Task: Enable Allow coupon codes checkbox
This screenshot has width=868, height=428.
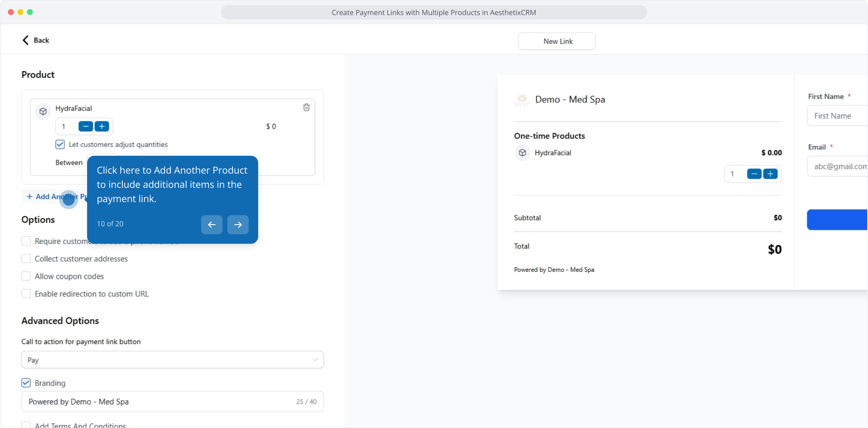Action: (26, 276)
